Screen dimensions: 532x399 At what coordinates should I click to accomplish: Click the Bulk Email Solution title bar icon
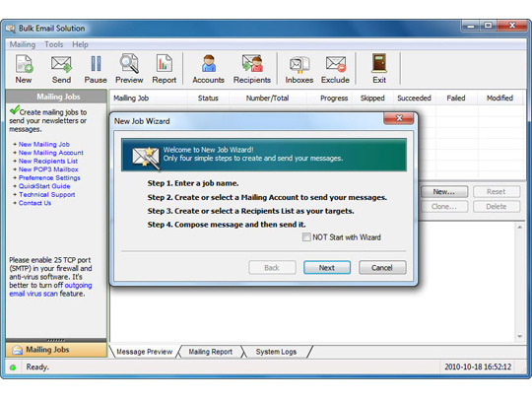[x=10, y=29]
